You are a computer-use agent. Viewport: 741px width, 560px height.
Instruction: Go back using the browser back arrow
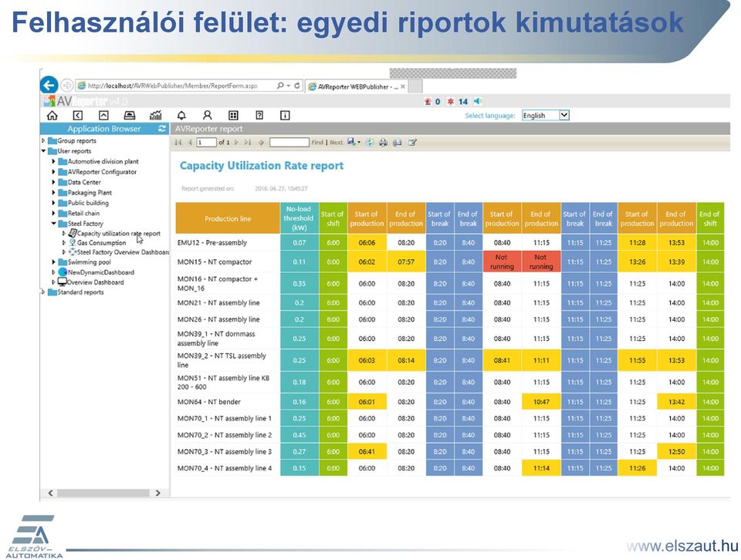tap(49, 86)
